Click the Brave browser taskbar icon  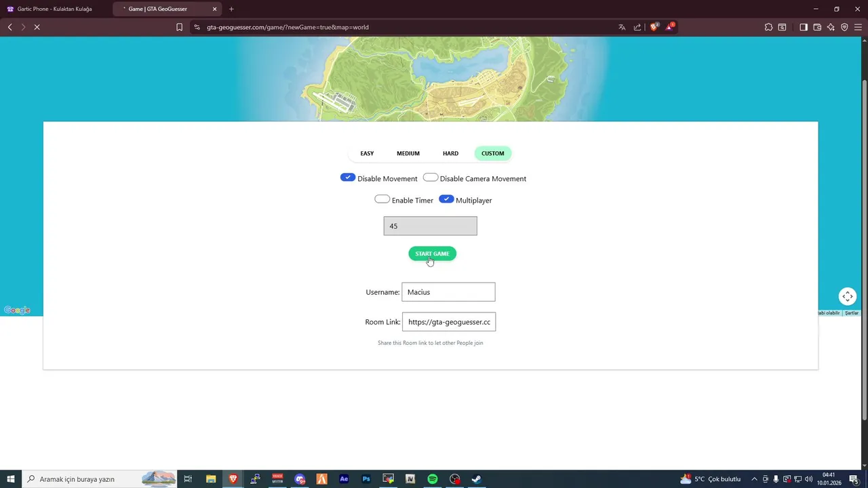click(x=233, y=479)
